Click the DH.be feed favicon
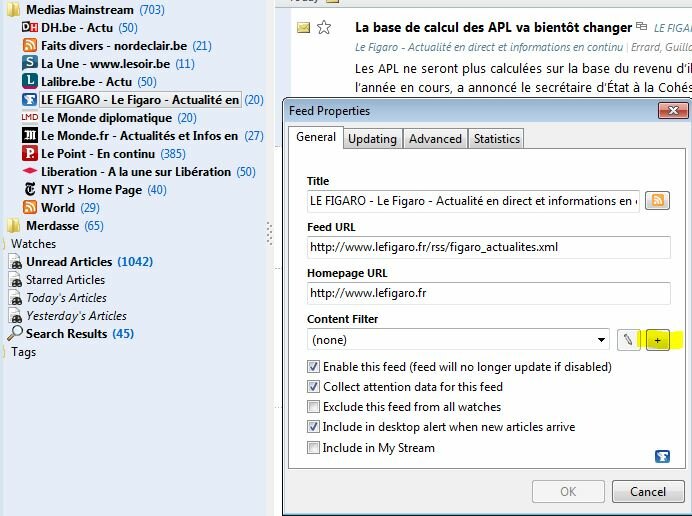Viewport: 692px width, 516px height. (x=30, y=27)
